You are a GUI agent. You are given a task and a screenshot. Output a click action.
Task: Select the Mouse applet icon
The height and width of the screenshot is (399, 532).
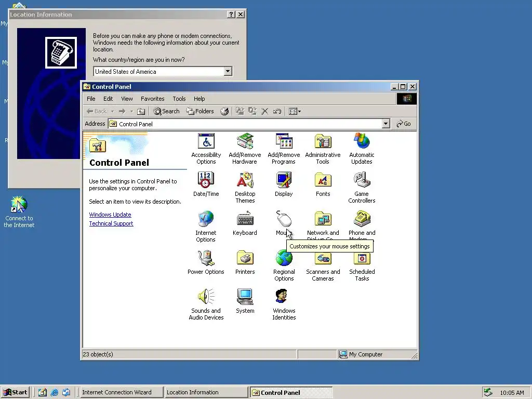(x=284, y=219)
